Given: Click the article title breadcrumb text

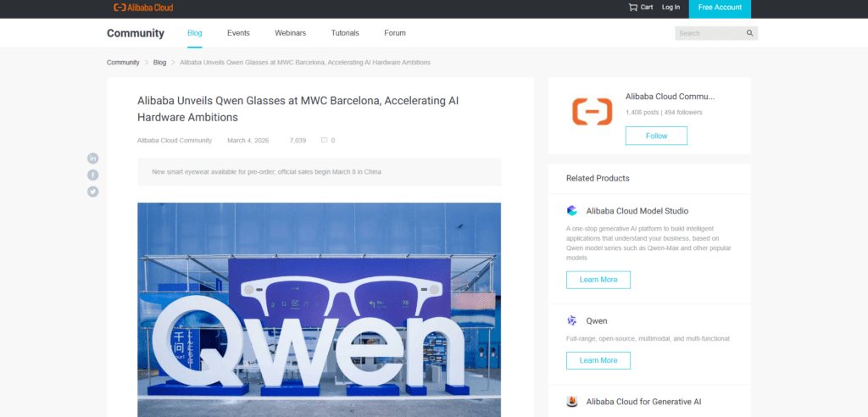Looking at the screenshot, I should [305, 63].
